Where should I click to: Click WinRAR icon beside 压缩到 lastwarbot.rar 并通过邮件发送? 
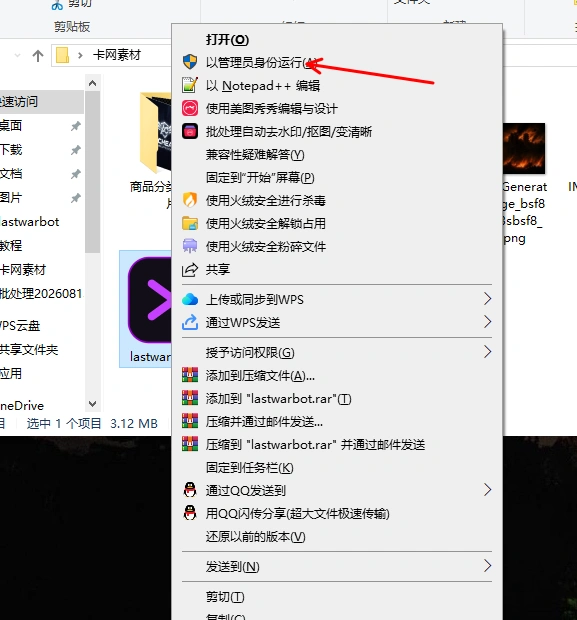pos(190,444)
